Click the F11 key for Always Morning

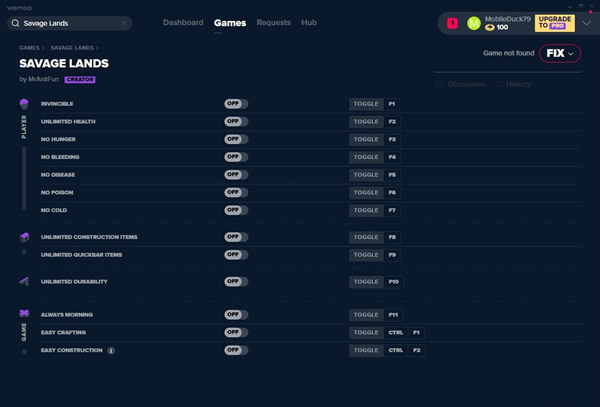coord(393,315)
